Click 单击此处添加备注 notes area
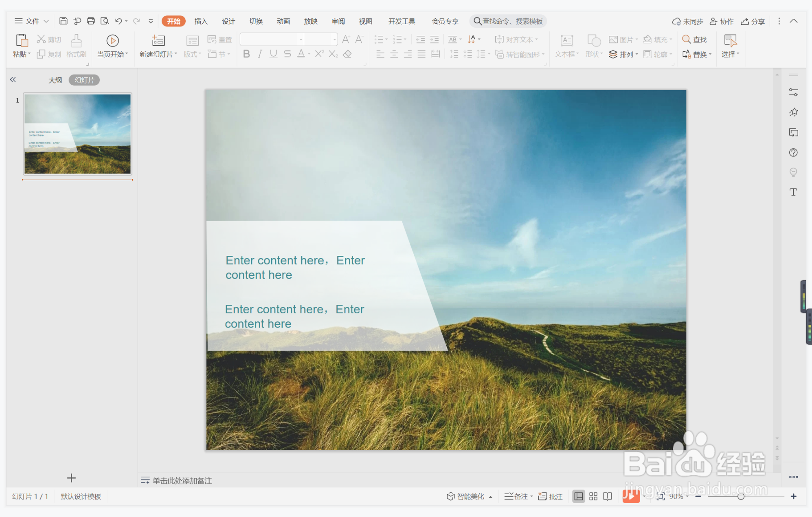The height and width of the screenshot is (517, 812). click(182, 480)
